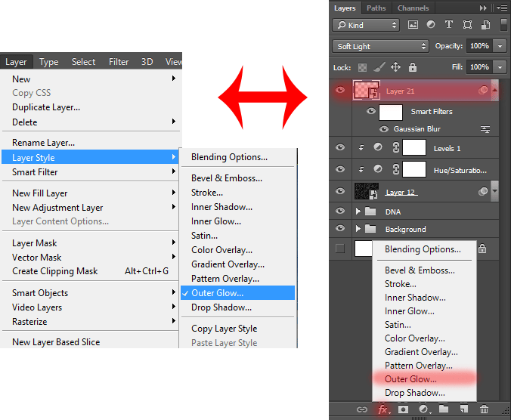Collapse Layer 21 smart filters arrow
The width and height of the screenshot is (511, 420).
pyautogui.click(x=494, y=90)
